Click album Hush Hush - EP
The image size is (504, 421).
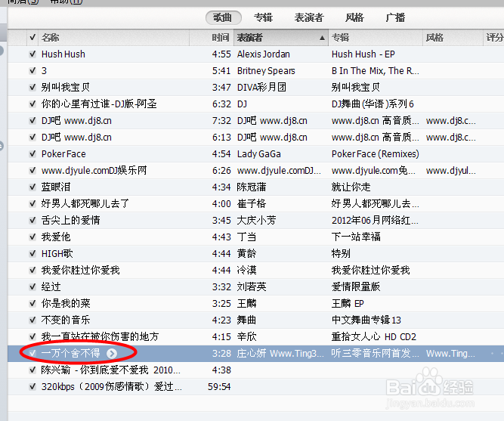pos(363,54)
